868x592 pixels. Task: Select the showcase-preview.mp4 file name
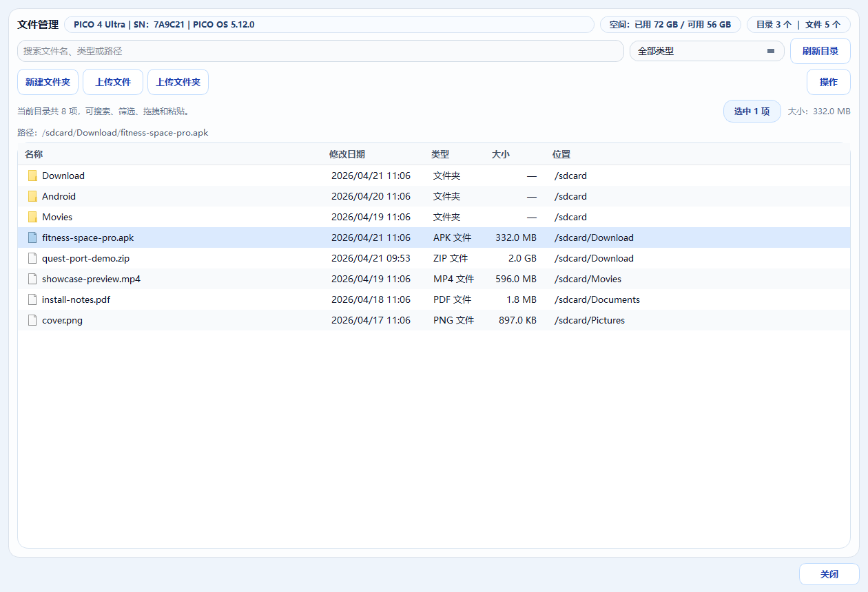tap(91, 279)
